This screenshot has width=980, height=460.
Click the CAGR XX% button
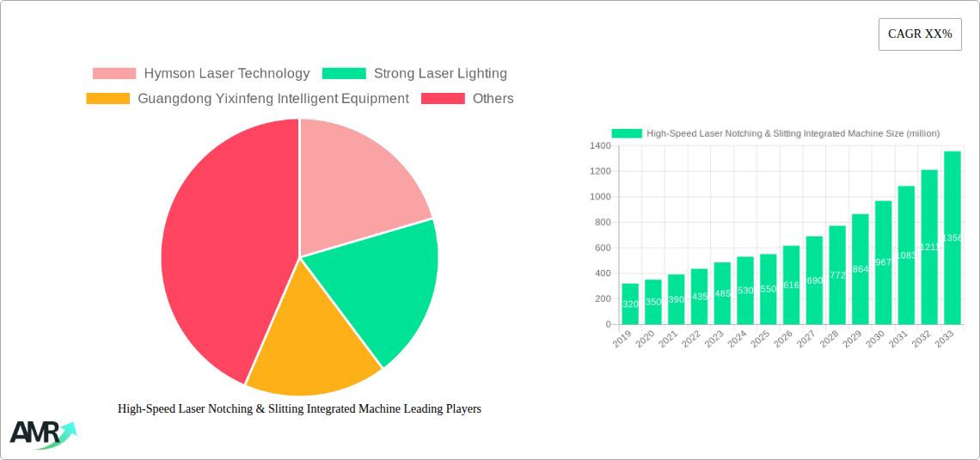(920, 34)
